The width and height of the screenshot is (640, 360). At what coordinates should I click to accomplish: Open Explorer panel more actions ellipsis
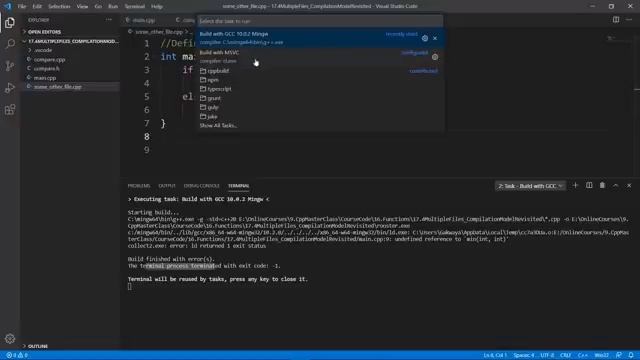pos(109,20)
